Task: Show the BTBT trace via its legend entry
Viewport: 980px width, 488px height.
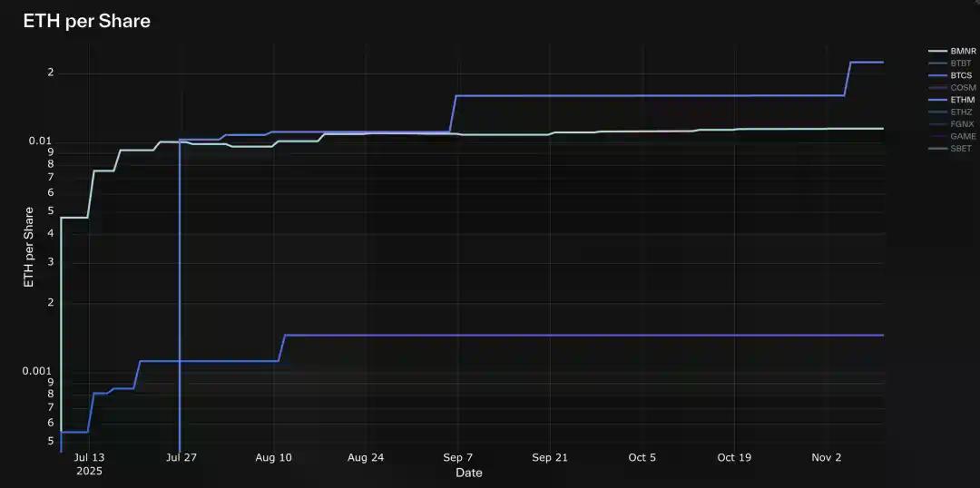Action: 961,63
